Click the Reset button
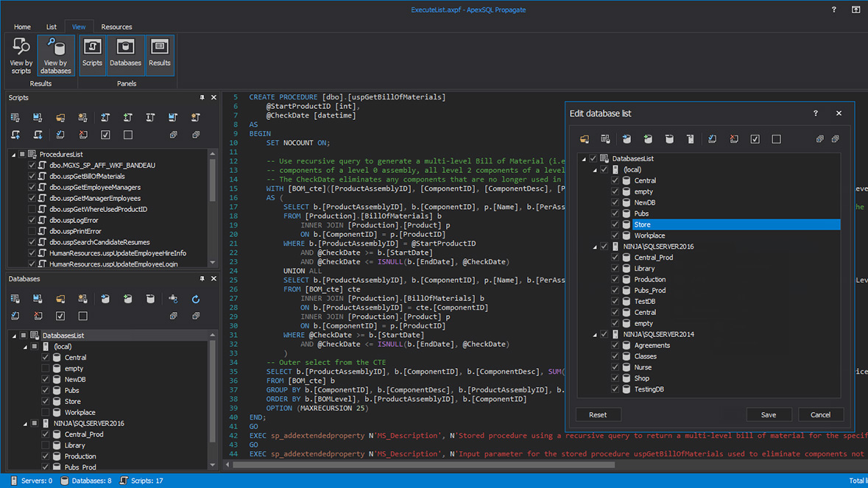868x488 pixels. pos(597,415)
